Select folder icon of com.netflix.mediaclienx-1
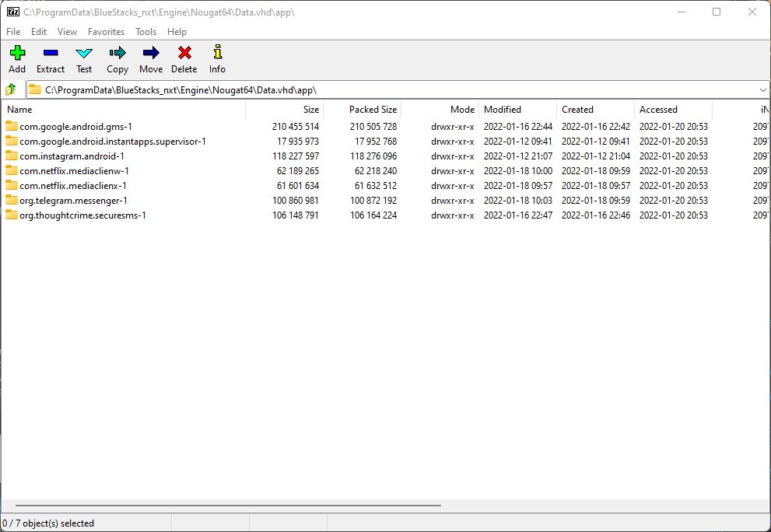Screen dimensions: 771x532 pyautogui.click(x=12, y=185)
